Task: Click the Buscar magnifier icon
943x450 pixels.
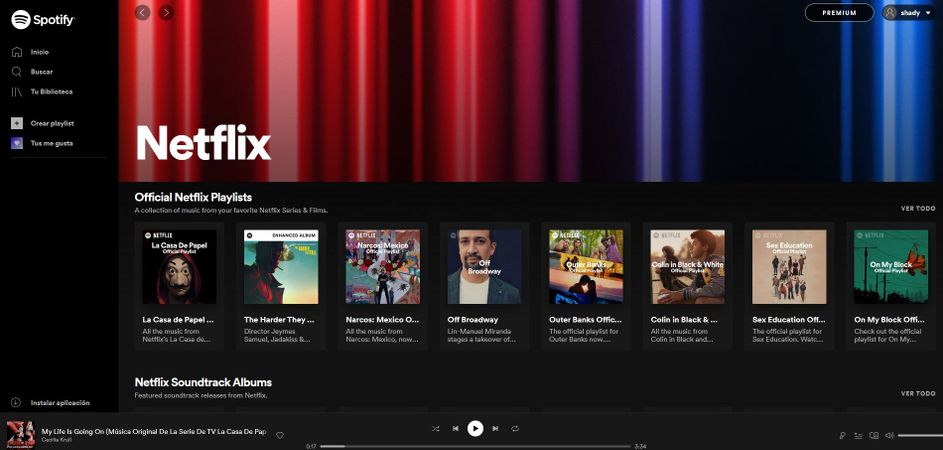Action: (17, 72)
